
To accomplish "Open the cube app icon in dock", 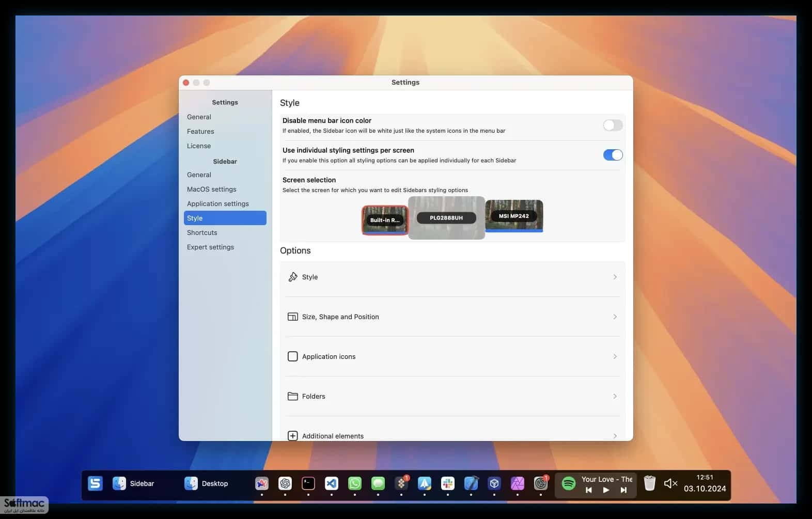I will [494, 483].
